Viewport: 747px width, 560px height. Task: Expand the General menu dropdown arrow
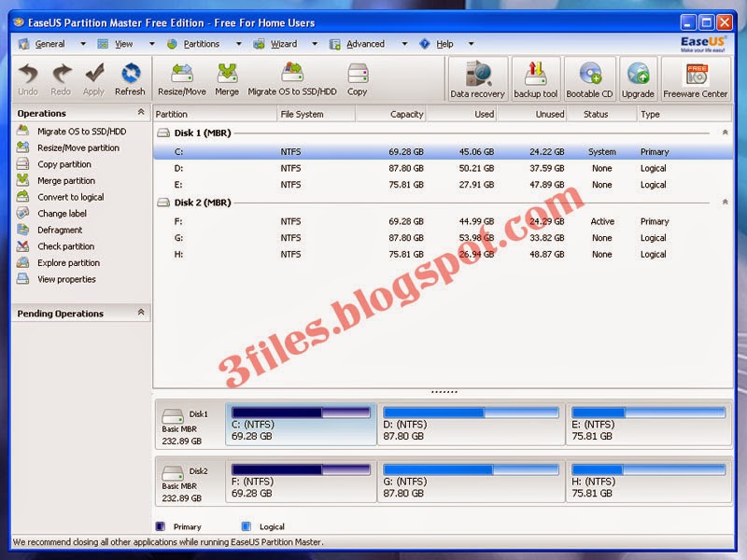pos(83,44)
